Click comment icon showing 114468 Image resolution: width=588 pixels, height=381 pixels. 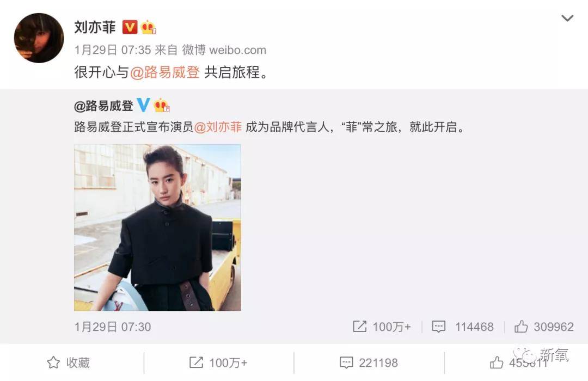(438, 327)
